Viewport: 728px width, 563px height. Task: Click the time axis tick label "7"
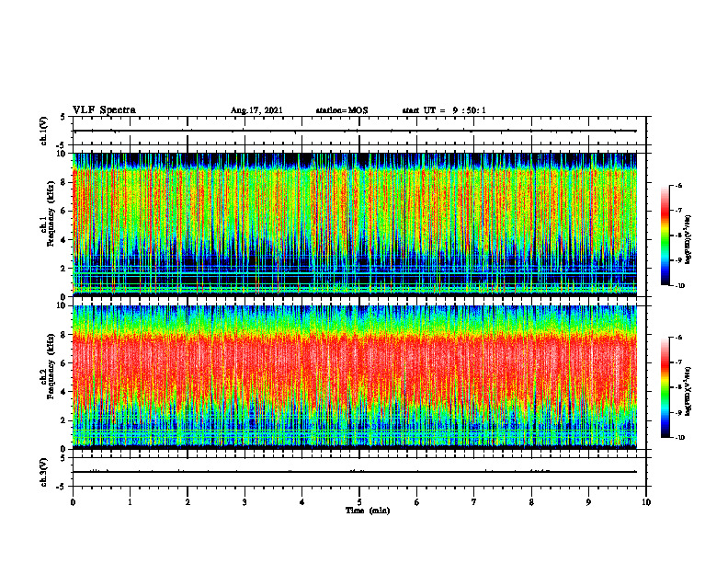pyautogui.click(x=474, y=502)
